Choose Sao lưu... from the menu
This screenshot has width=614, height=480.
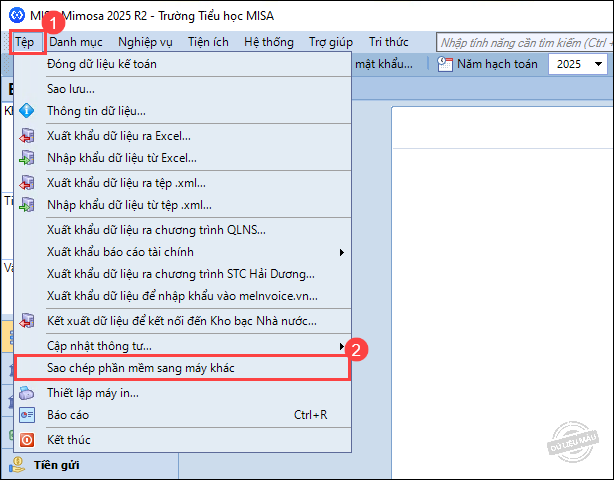click(x=182, y=89)
